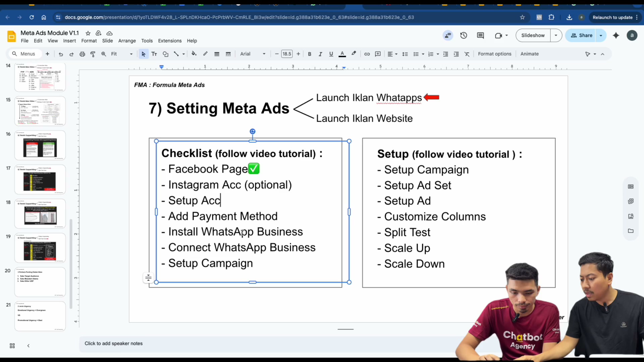Screen dimensions: 644x362
Task: Open the Zoom Fit dropdown
Action: [122, 54]
